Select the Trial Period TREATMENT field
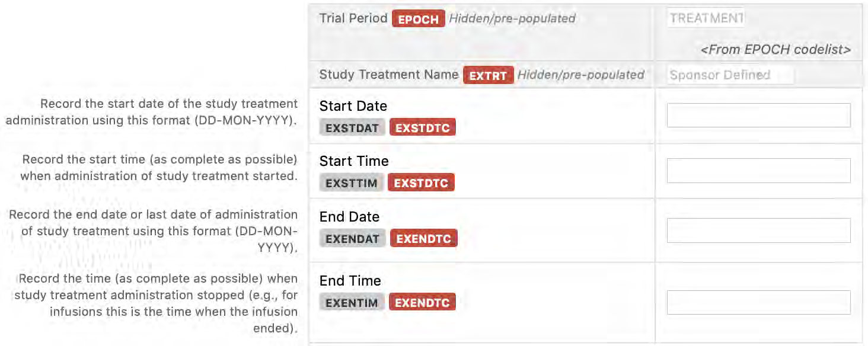Image resolution: width=868 pixels, height=346 pixels. [706, 18]
